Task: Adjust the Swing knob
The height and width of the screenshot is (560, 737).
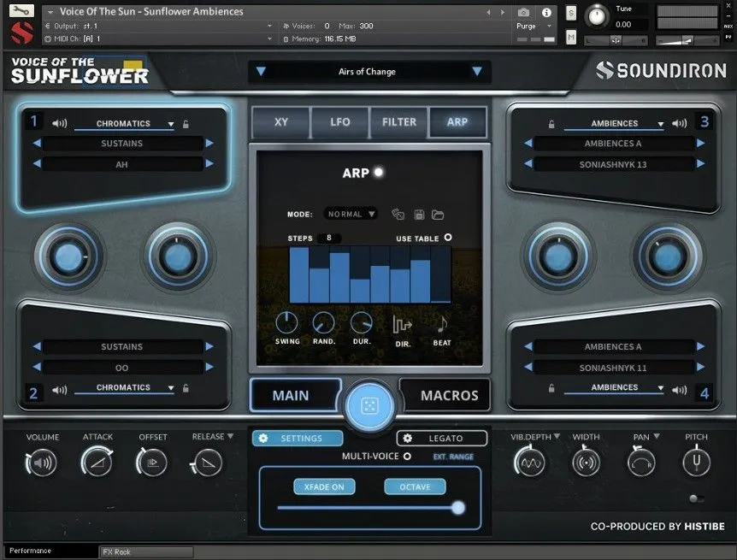Action: 286,323
